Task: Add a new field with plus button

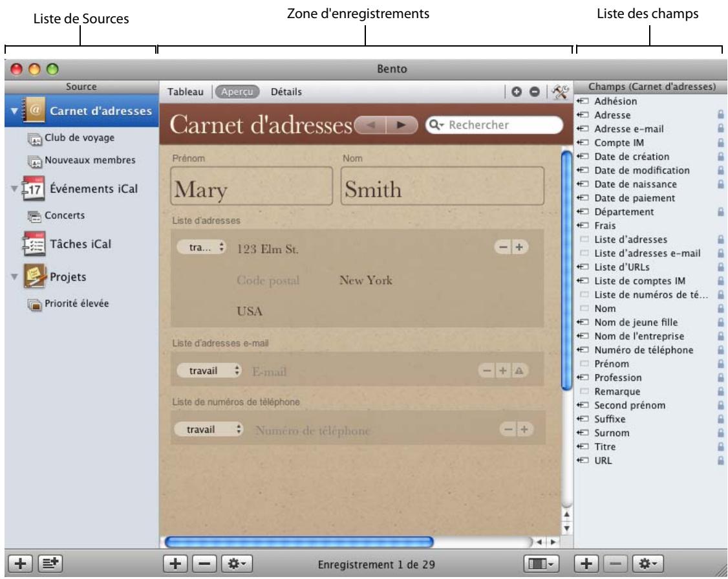Action: [586, 563]
